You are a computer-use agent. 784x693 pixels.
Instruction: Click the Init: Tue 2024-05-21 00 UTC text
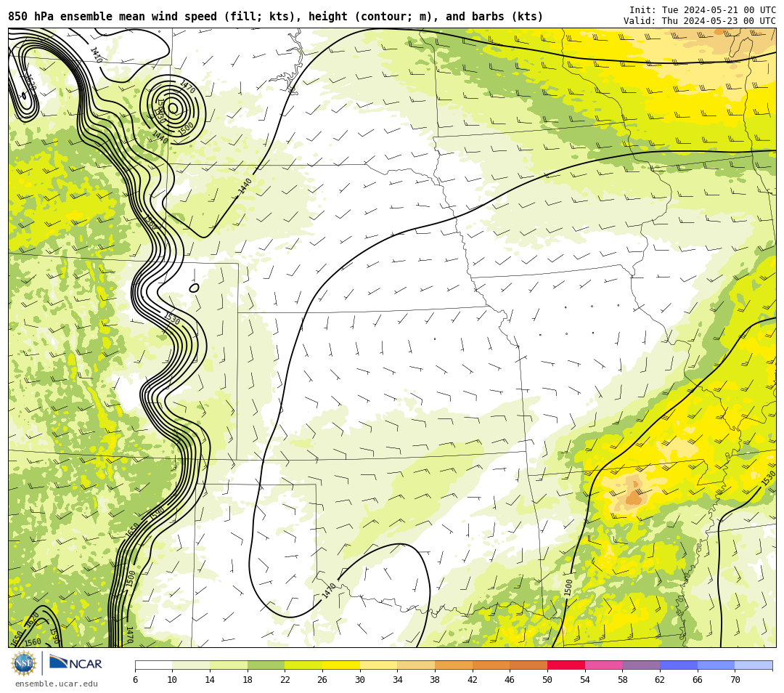pyautogui.click(x=702, y=10)
